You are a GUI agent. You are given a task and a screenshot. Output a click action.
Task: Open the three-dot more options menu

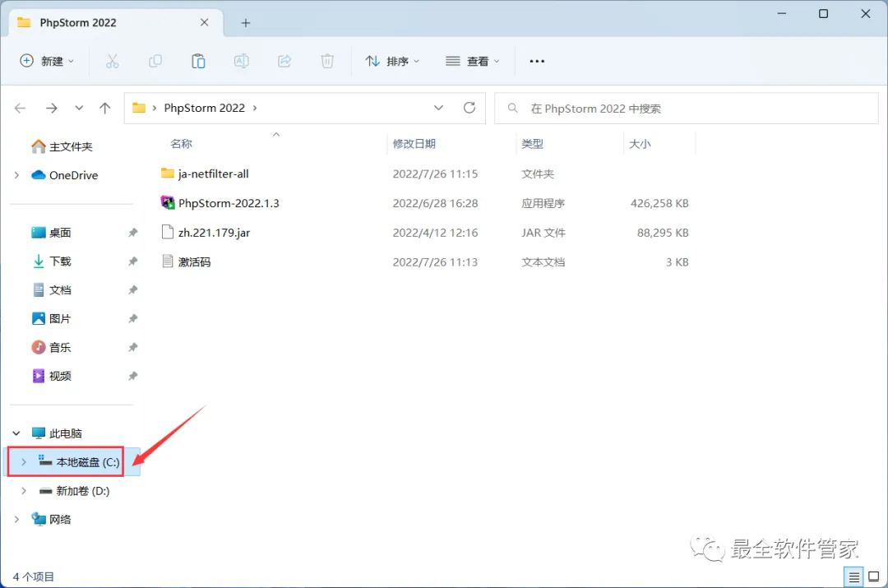537,61
